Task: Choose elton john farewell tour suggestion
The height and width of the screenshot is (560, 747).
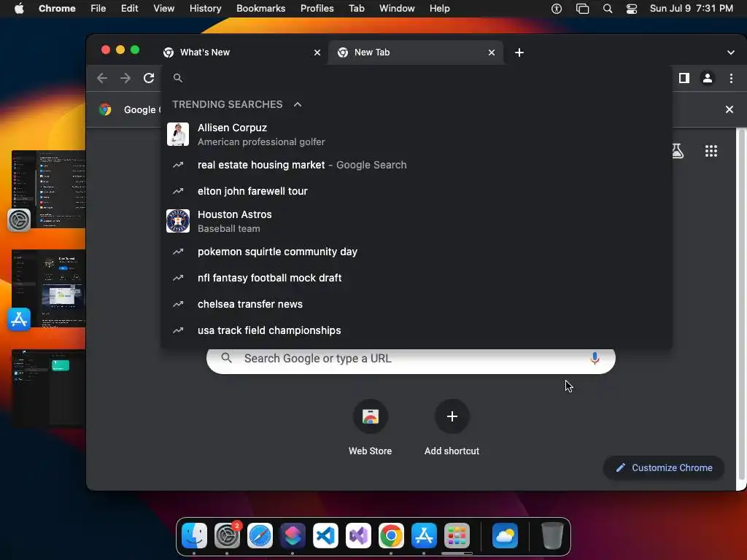Action: tap(417, 191)
